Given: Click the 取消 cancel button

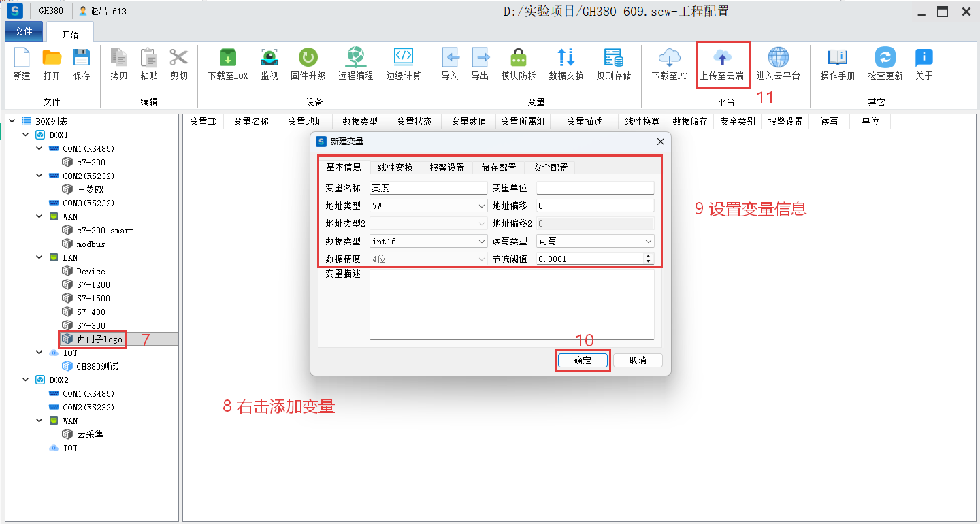Looking at the screenshot, I should point(638,361).
